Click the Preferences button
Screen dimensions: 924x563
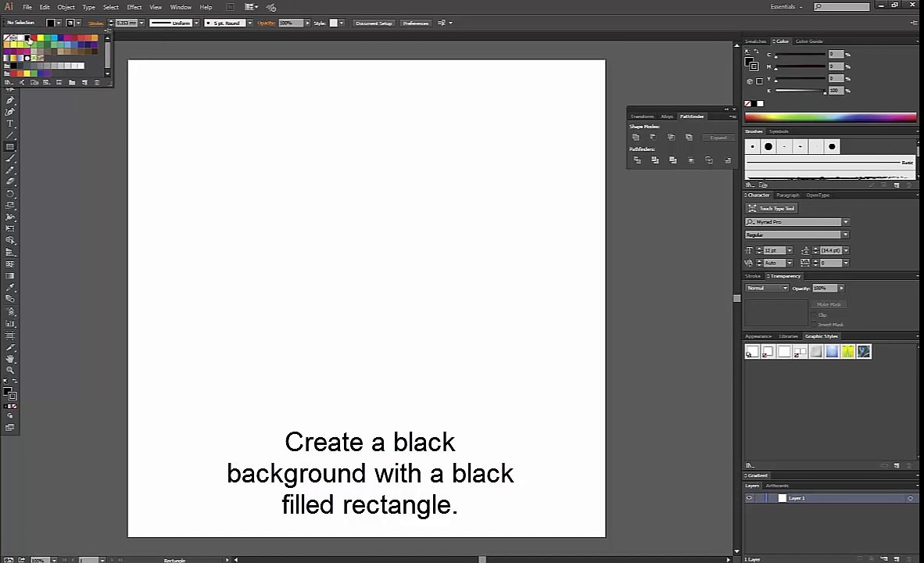[415, 23]
